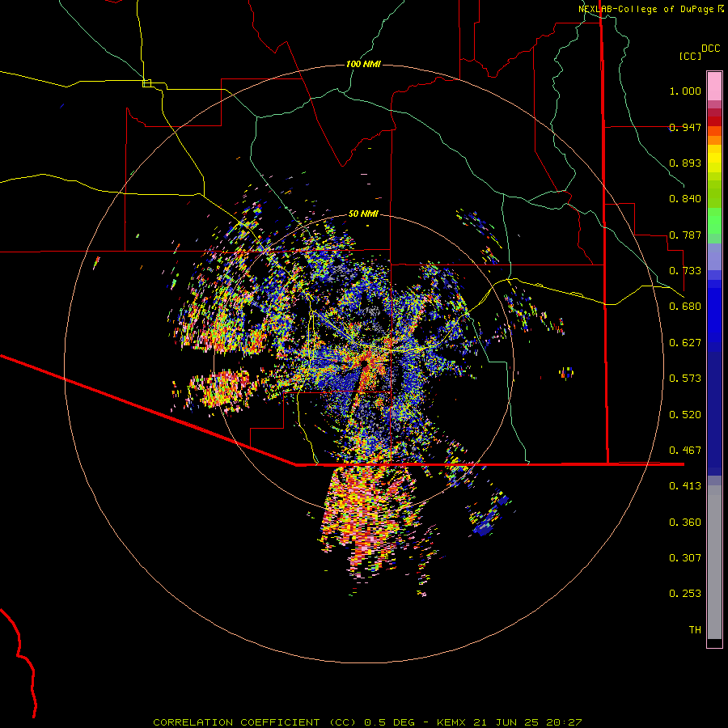The height and width of the screenshot is (728, 728).
Task: Click the 0.680 color scale value
Action: (x=685, y=307)
